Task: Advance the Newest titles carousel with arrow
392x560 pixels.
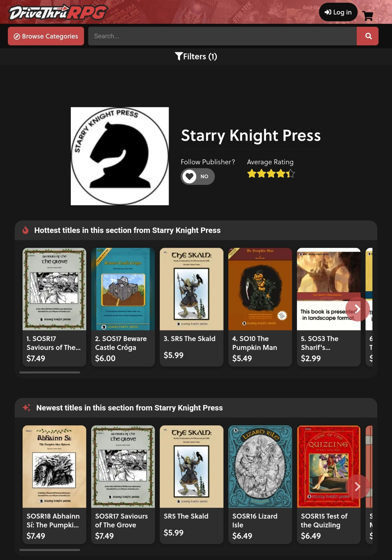Action: click(358, 487)
